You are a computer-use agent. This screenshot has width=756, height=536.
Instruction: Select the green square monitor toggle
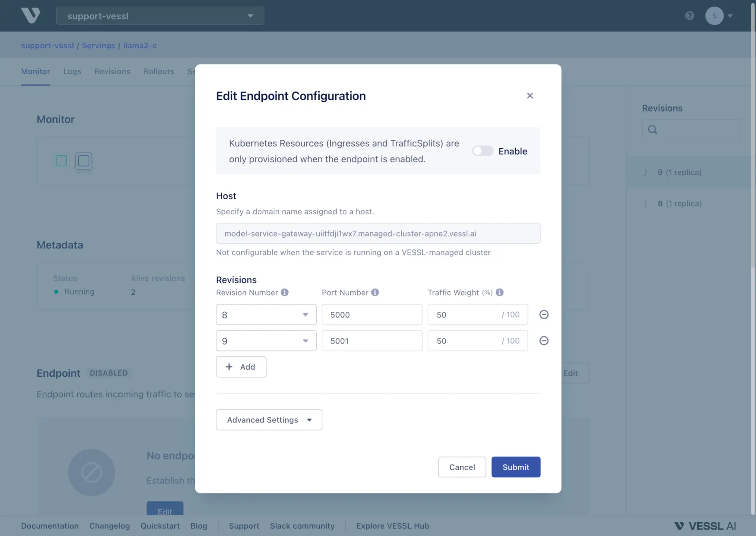[61, 161]
